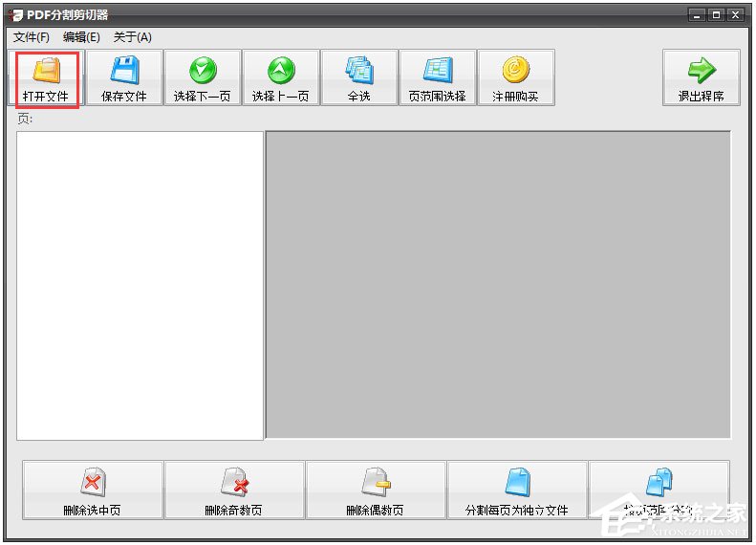Open the 关于(A) menu
The height and width of the screenshot is (545, 756).
(133, 37)
